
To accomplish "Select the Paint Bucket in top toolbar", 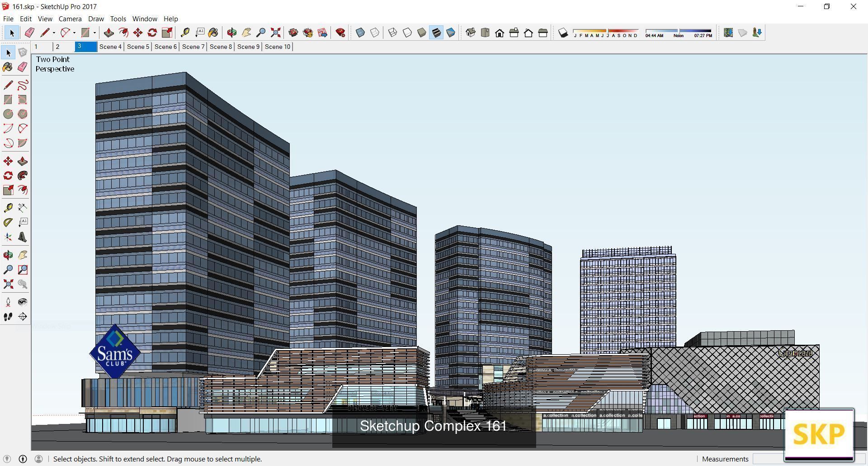I will 213,33.
